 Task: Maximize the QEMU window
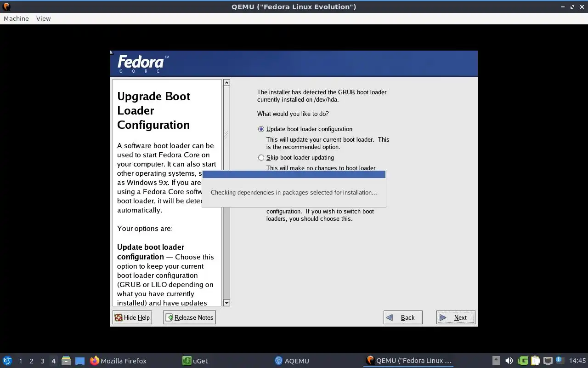572,6
